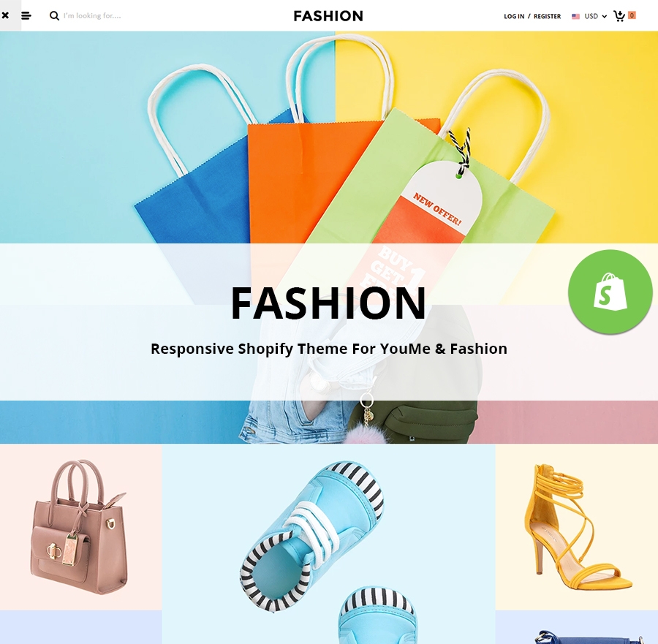This screenshot has height=644, width=658.
Task: Open the shopping cart icon
Action: pos(619,16)
